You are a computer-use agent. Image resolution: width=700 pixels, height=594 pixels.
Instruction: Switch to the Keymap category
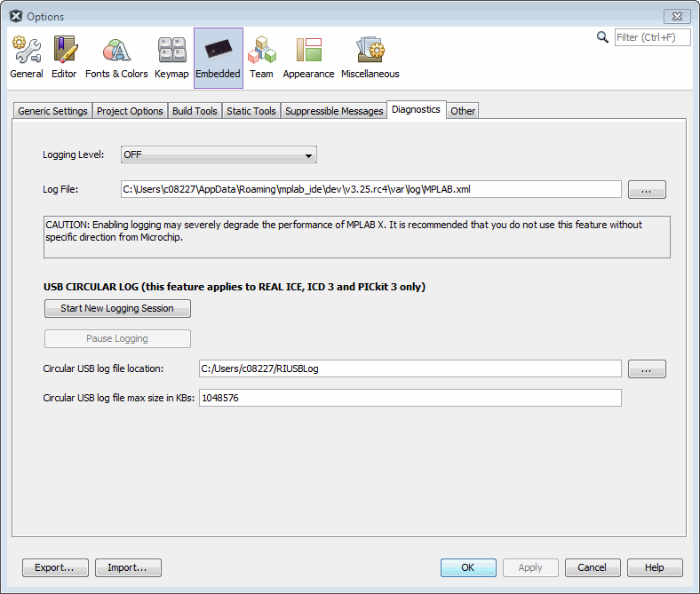[171, 58]
